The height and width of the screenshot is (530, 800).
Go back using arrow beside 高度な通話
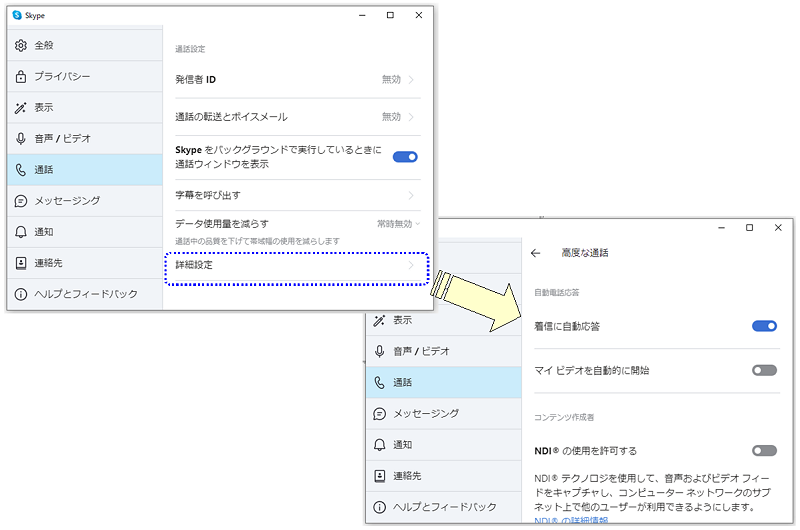click(535, 253)
